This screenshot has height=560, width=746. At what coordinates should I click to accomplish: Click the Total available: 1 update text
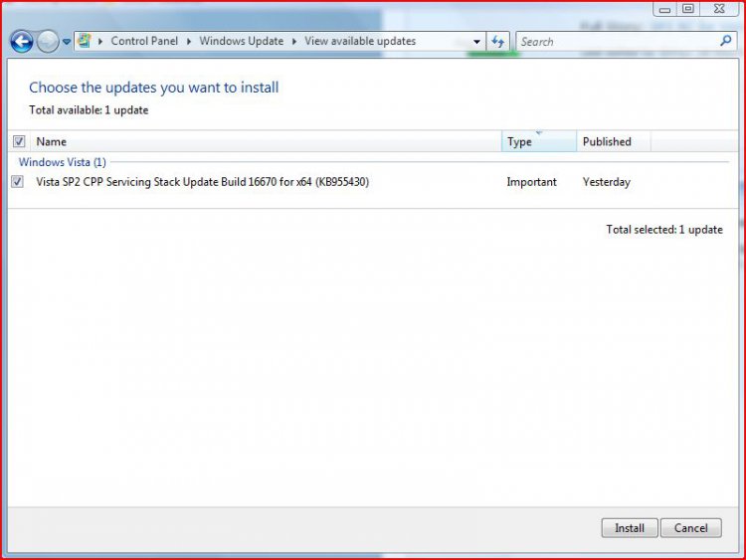[89, 109]
